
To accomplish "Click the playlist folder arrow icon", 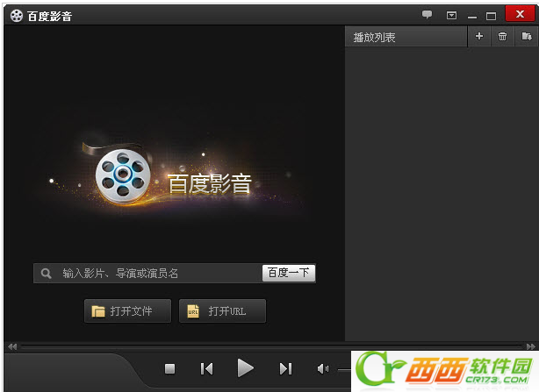I will 527,36.
